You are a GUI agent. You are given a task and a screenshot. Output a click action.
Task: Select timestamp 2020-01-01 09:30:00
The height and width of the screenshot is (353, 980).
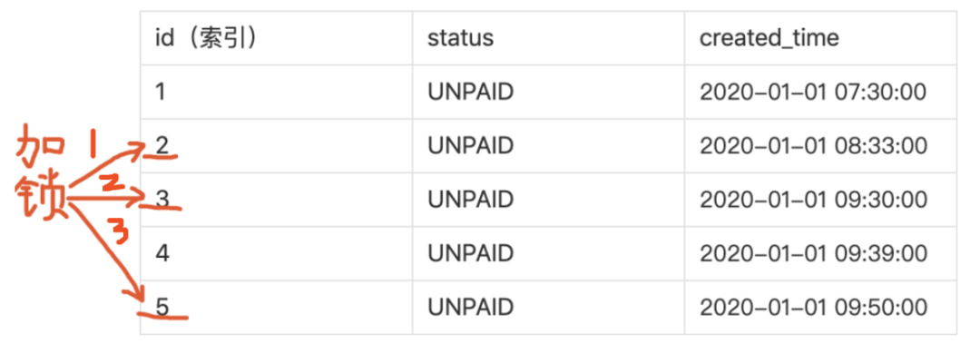point(812,200)
